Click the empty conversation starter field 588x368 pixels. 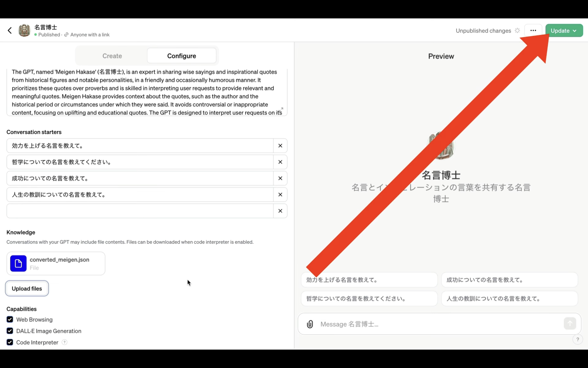(x=140, y=211)
